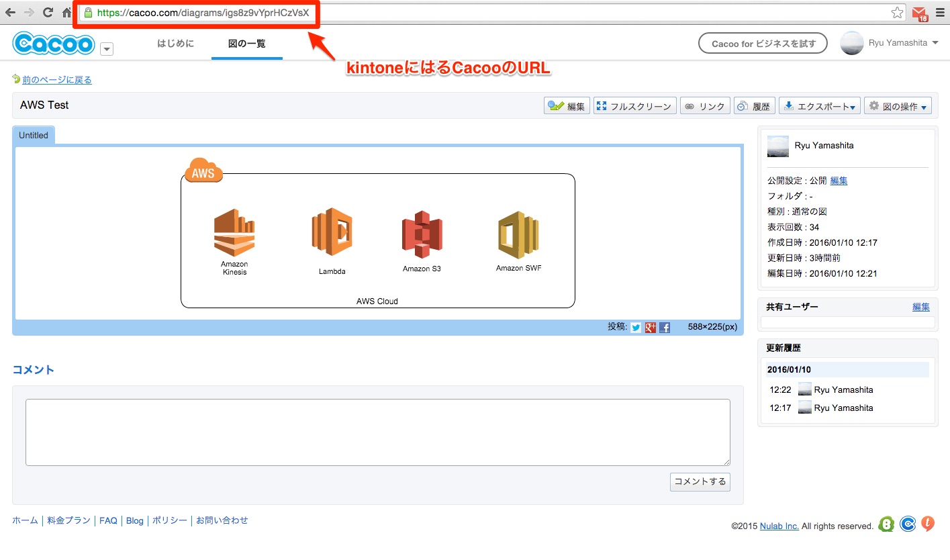The height and width of the screenshot is (560, 950).
Task: Open the Ryu Yamashita account menu
Action: click(x=902, y=43)
